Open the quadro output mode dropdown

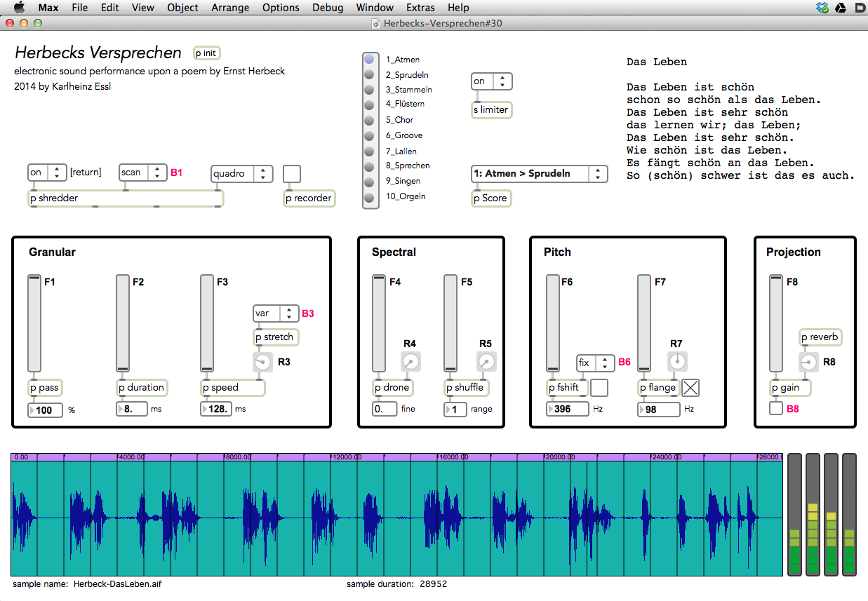(242, 173)
